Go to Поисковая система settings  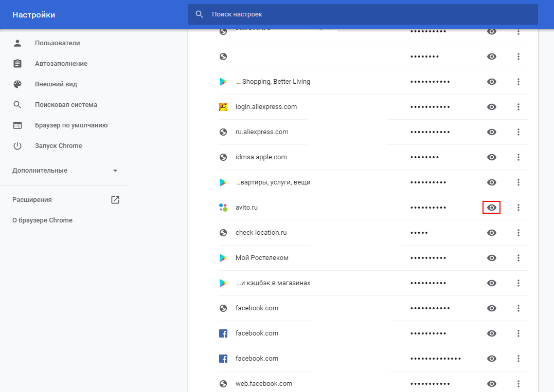click(x=66, y=105)
